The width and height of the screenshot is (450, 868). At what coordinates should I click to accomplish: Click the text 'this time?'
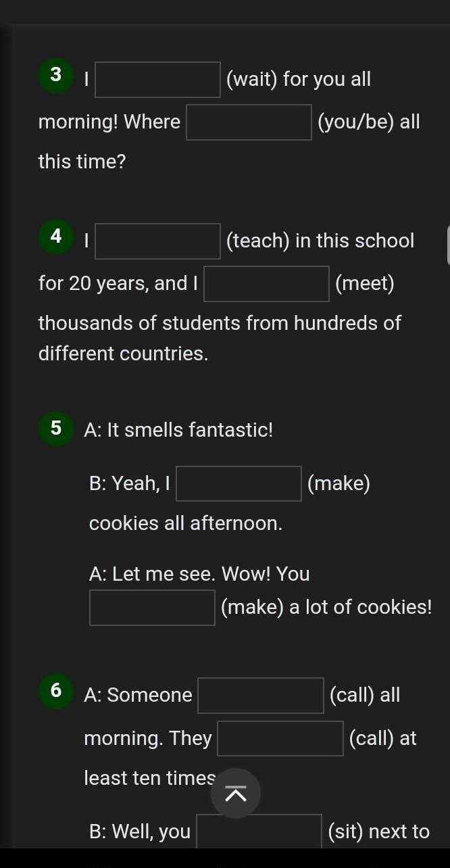click(x=82, y=162)
